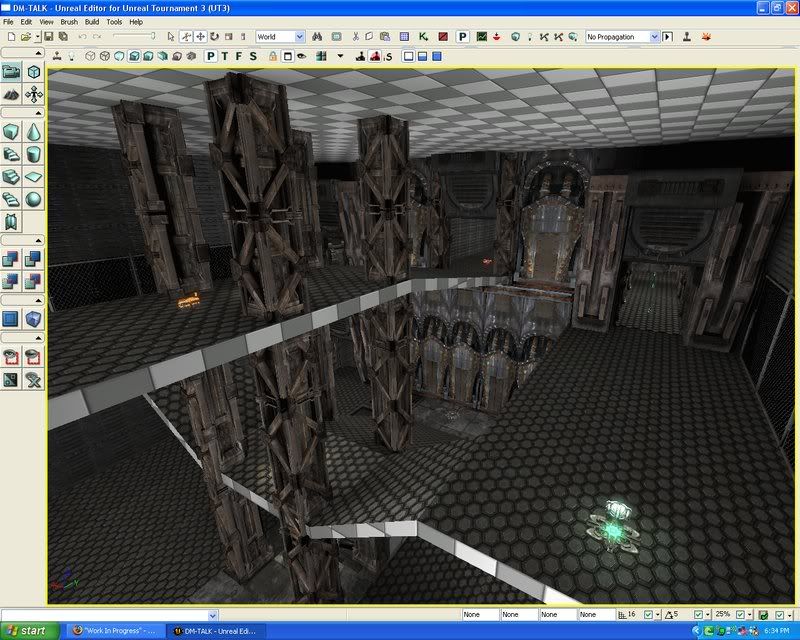800x640 pixels.
Task: Select the Sheet brush builder
Action: 34,177
